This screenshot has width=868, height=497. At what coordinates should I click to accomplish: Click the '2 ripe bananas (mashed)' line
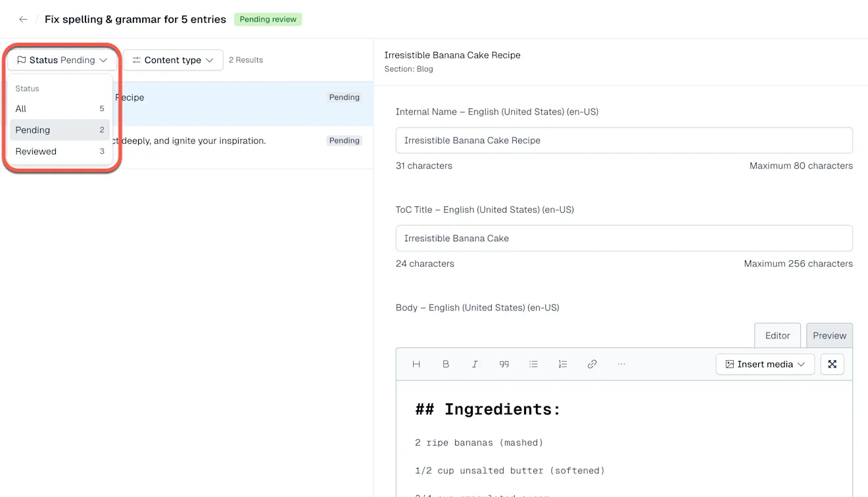pos(479,442)
